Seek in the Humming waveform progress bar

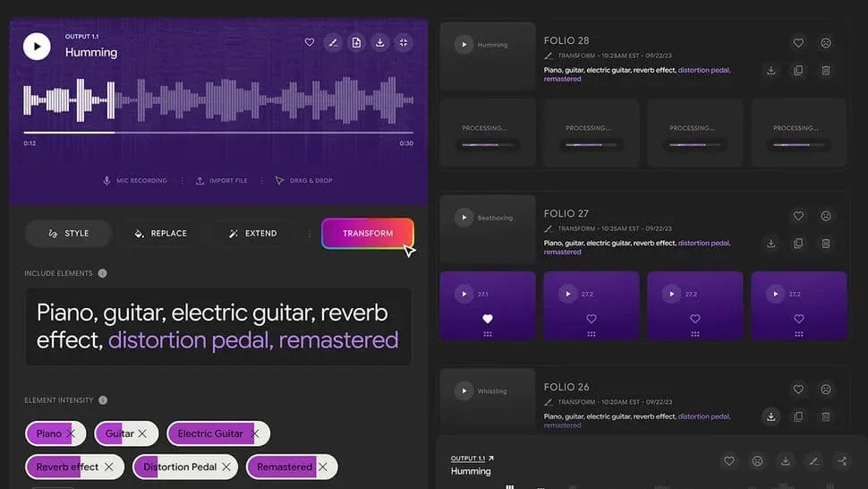pyautogui.click(x=218, y=133)
